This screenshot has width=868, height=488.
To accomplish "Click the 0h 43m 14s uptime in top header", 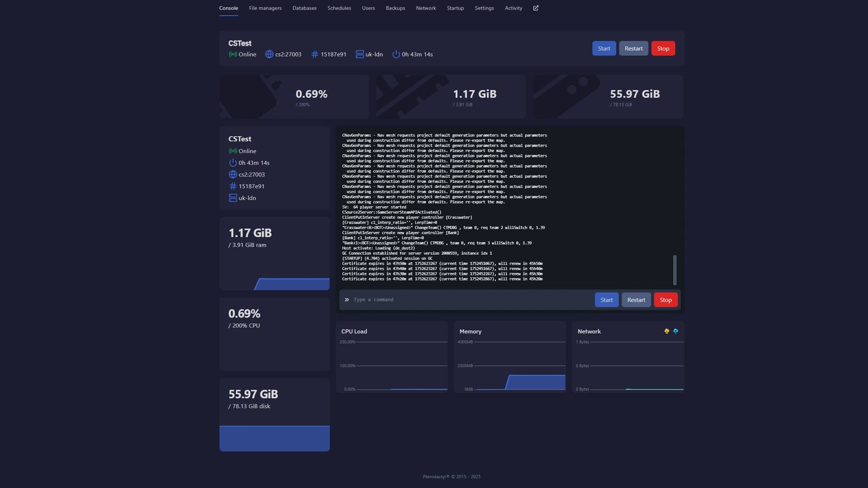I will click(x=417, y=54).
